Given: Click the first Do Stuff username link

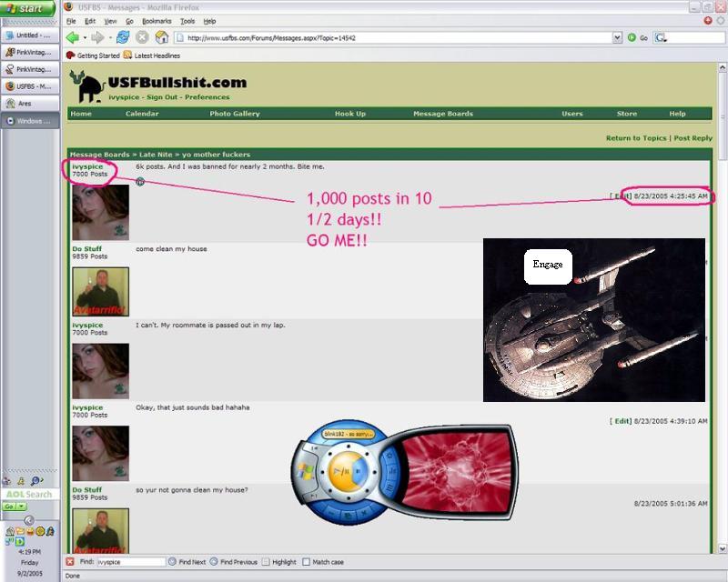Looking at the screenshot, I should click(86, 249).
